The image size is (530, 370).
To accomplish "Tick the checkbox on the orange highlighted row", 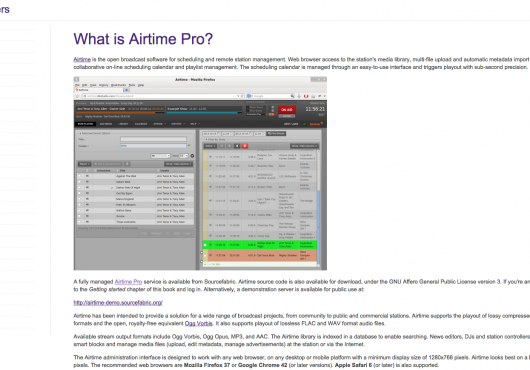I will [205, 255].
